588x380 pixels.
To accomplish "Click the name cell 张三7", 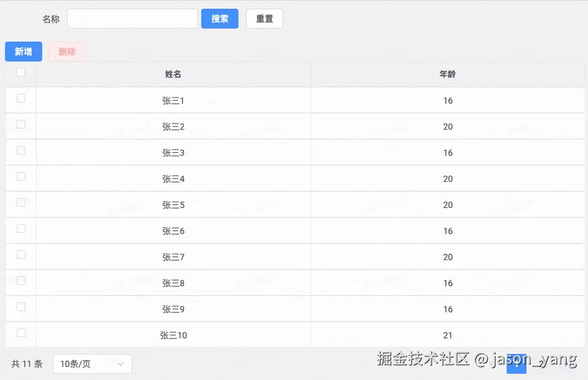I will coord(173,257).
